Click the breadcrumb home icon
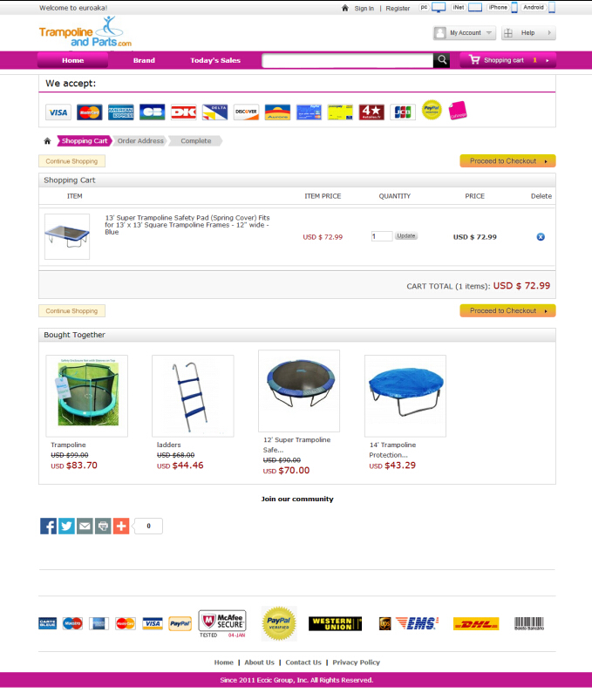 [47, 141]
